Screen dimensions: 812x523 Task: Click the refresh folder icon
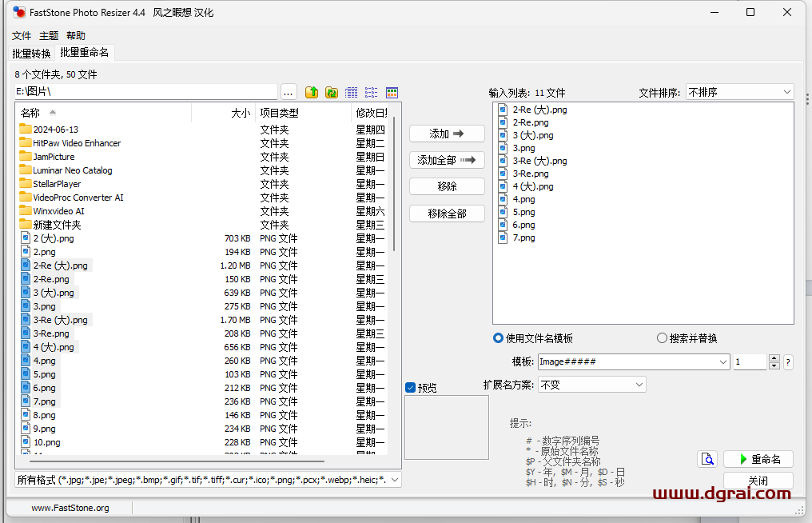(x=331, y=93)
